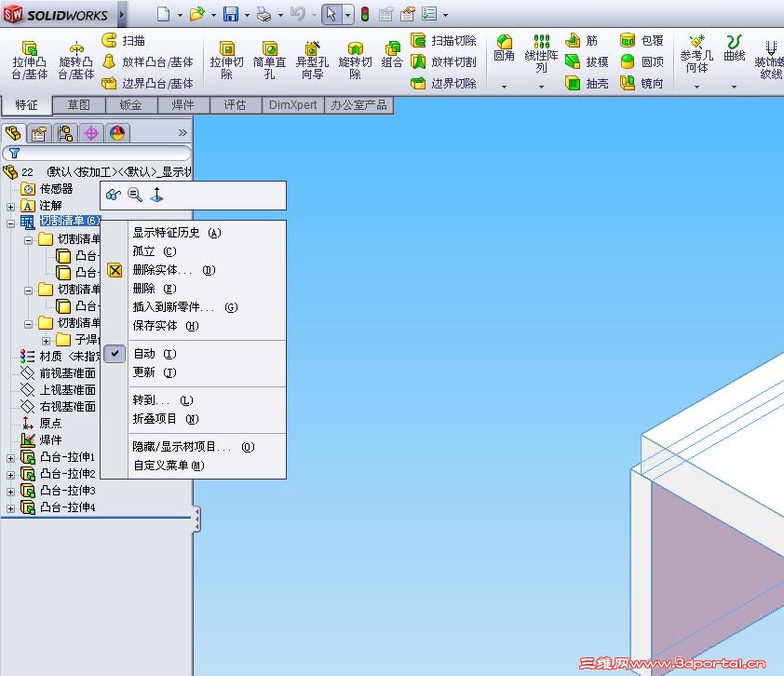Click the 圆顶 dome tool

pos(642,62)
